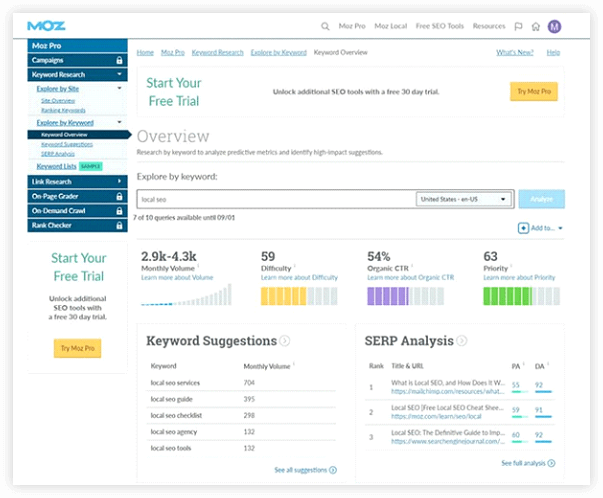Click the Campaigns lock icon

coord(119,60)
